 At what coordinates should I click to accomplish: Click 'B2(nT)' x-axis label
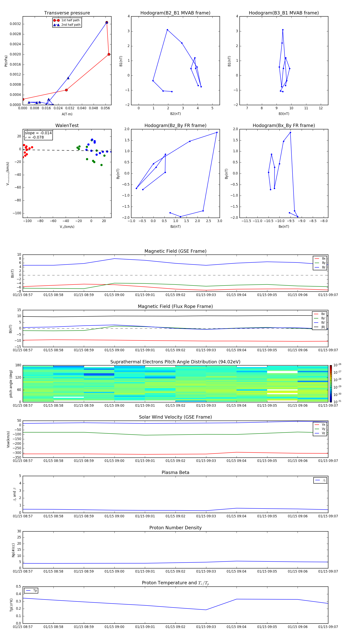[x=175, y=114]
